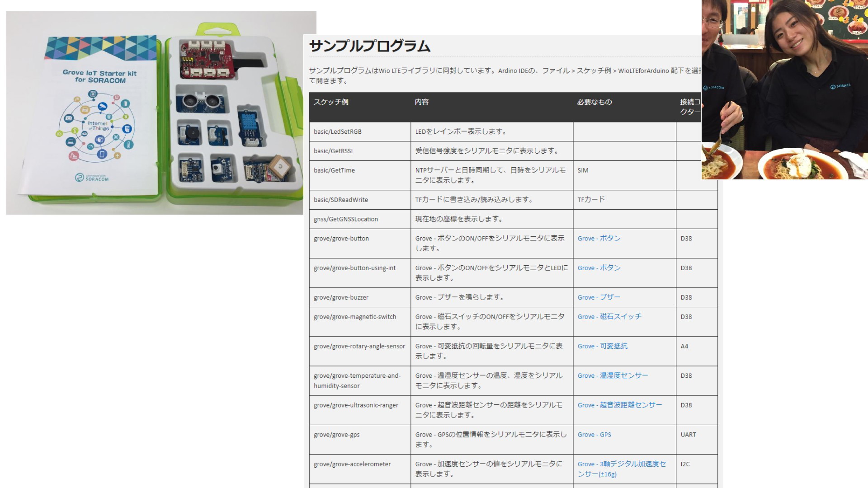
Task: Select grove/grove-temperature-and-humidity-sensor cell
Action: tap(360, 381)
